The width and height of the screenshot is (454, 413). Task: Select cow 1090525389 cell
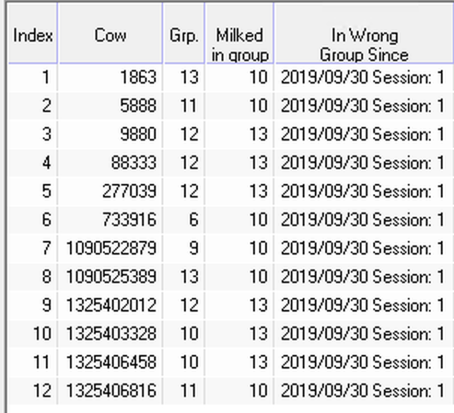click(110, 277)
